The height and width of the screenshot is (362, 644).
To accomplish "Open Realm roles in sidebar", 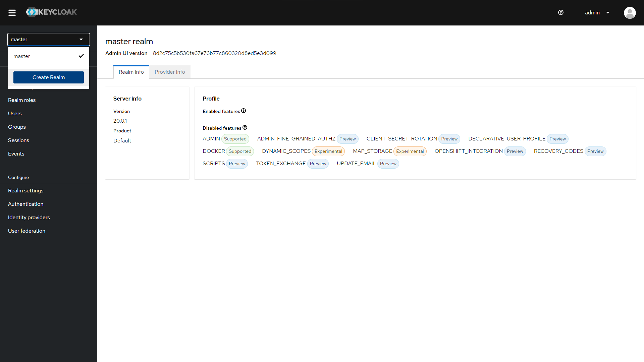I will click(x=22, y=100).
